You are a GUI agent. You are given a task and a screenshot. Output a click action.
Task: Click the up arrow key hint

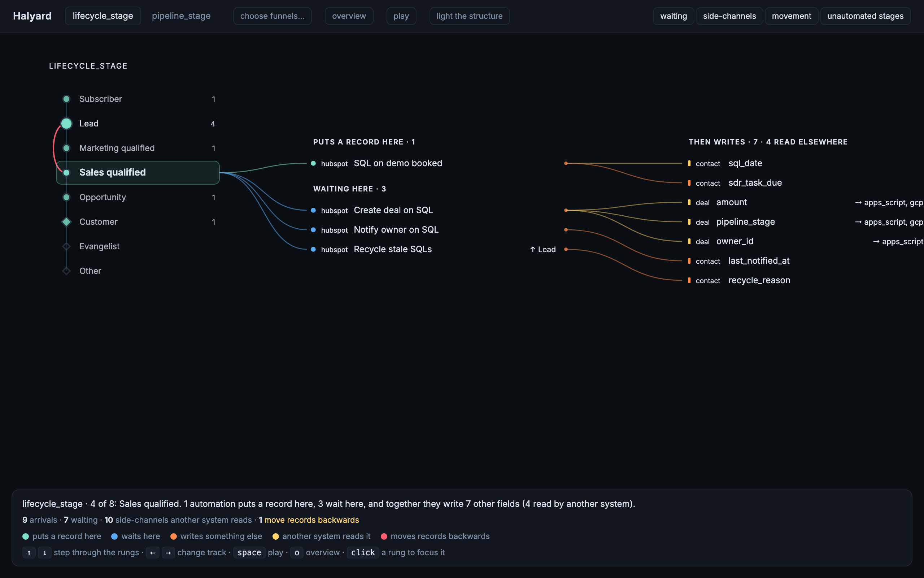coord(29,552)
